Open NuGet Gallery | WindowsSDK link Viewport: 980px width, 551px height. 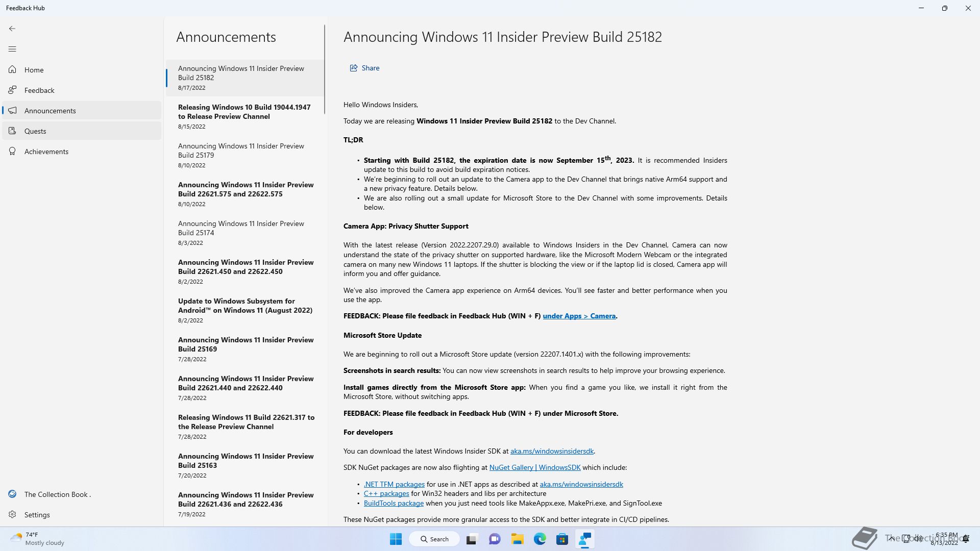click(x=535, y=467)
